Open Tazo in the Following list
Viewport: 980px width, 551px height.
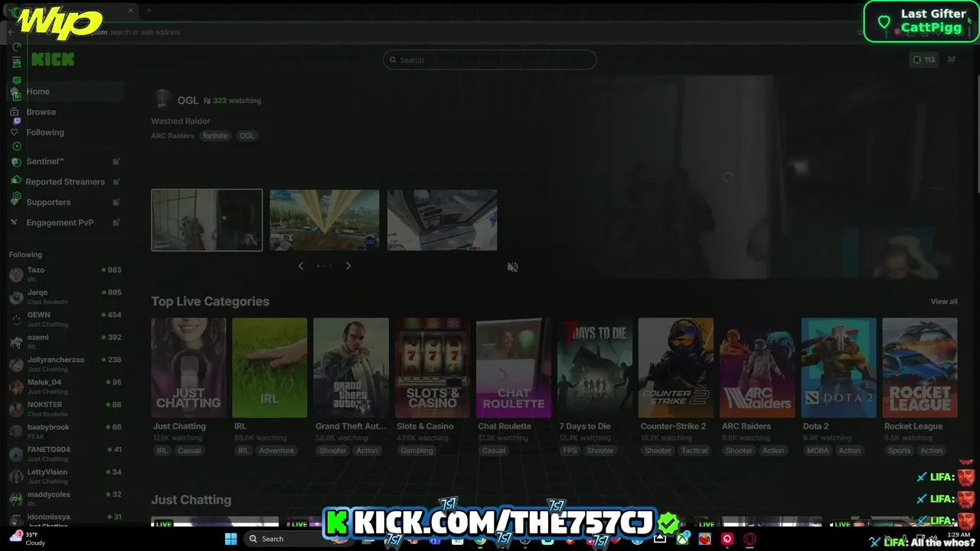pyautogui.click(x=65, y=274)
